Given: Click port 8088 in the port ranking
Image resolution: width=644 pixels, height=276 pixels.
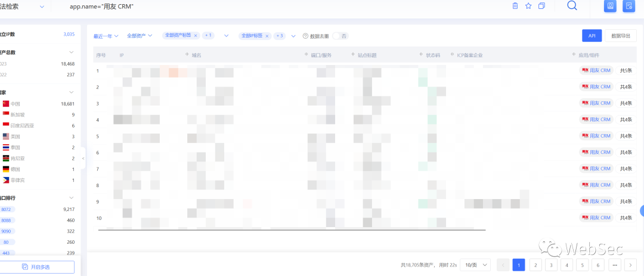Looking at the screenshot, I should click(7, 220).
